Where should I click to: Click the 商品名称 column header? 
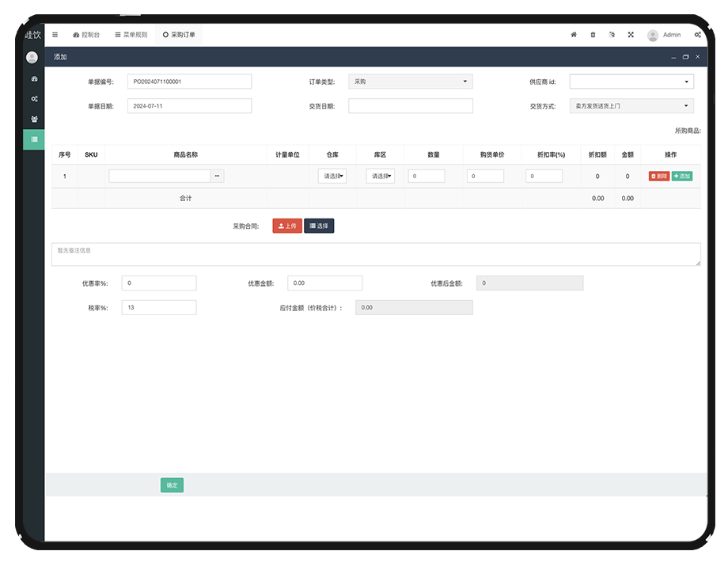tap(186, 154)
